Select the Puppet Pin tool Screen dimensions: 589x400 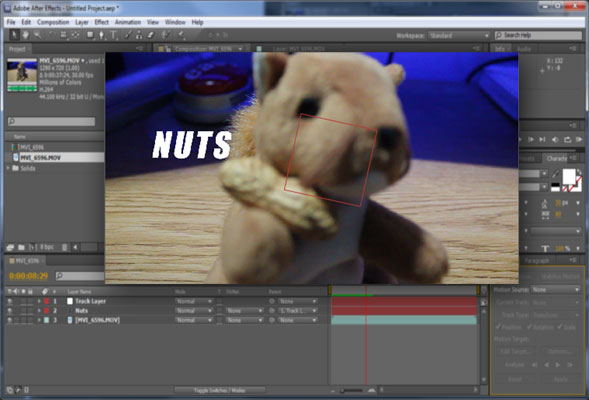(x=181, y=35)
